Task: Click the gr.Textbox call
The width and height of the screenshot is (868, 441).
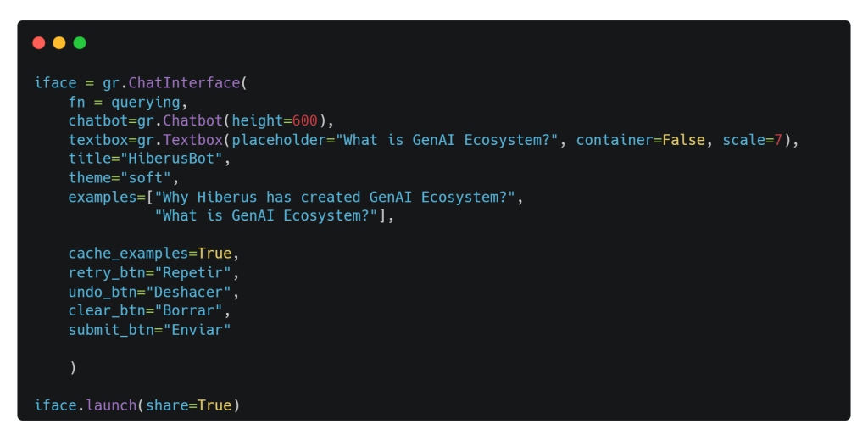Action: coord(180,140)
